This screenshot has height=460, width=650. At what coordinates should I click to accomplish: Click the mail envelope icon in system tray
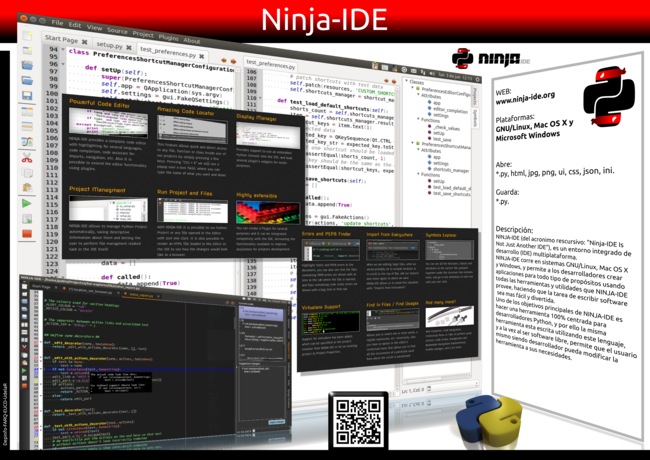click(413, 71)
